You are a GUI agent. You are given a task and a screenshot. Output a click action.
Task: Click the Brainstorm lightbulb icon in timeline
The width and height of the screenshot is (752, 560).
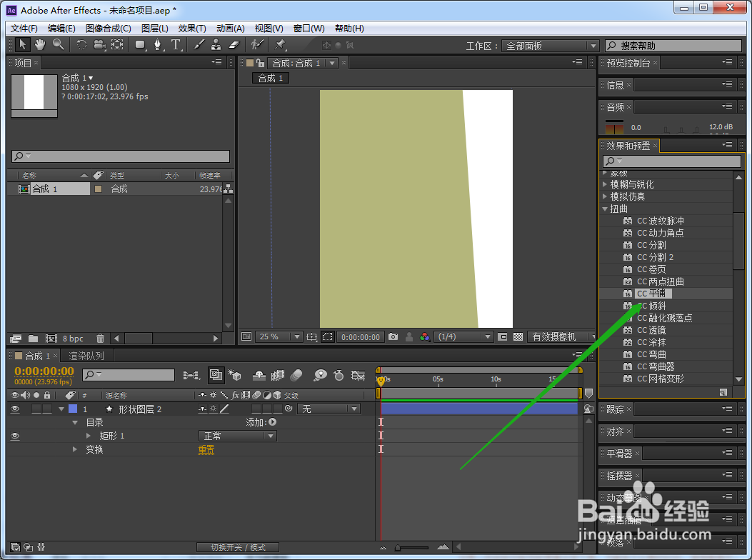coord(320,375)
